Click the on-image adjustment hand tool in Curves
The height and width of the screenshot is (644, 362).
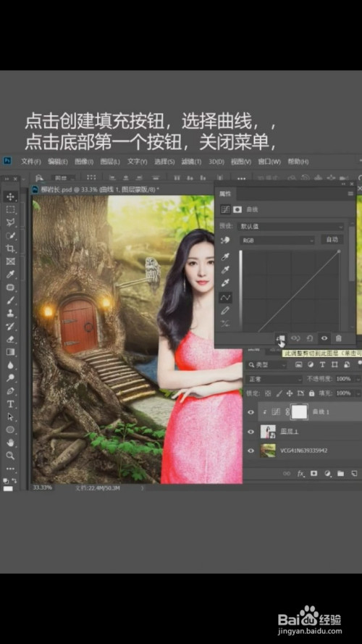[x=225, y=241]
